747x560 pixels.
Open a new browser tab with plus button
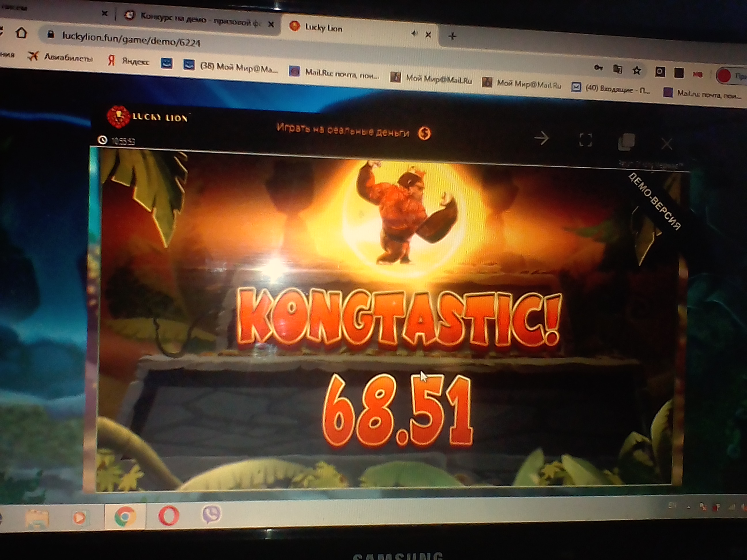(452, 36)
